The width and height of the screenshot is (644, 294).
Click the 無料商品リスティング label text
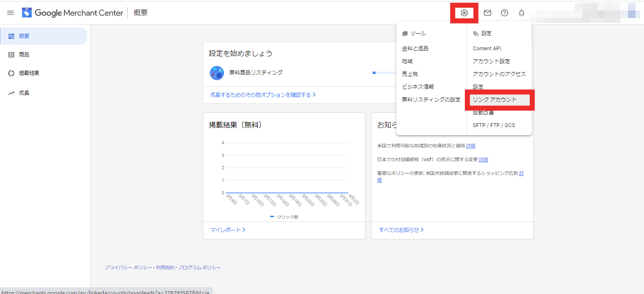point(256,73)
